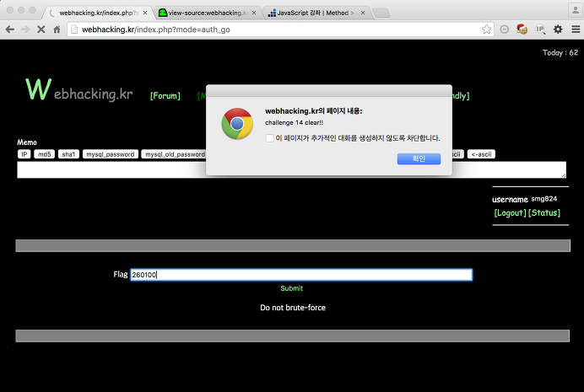Go back with the browser back arrow
584x392 pixels.
coord(10,30)
